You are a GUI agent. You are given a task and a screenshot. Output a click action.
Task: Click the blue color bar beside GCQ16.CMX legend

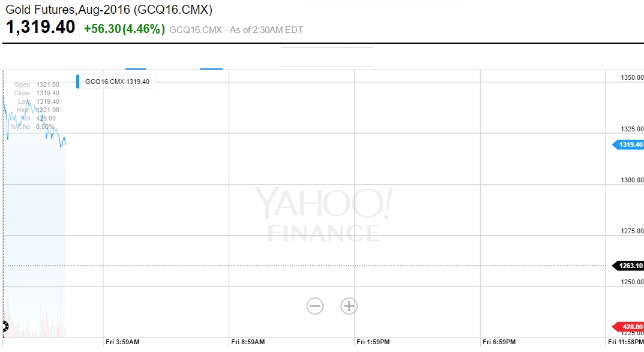77,82
